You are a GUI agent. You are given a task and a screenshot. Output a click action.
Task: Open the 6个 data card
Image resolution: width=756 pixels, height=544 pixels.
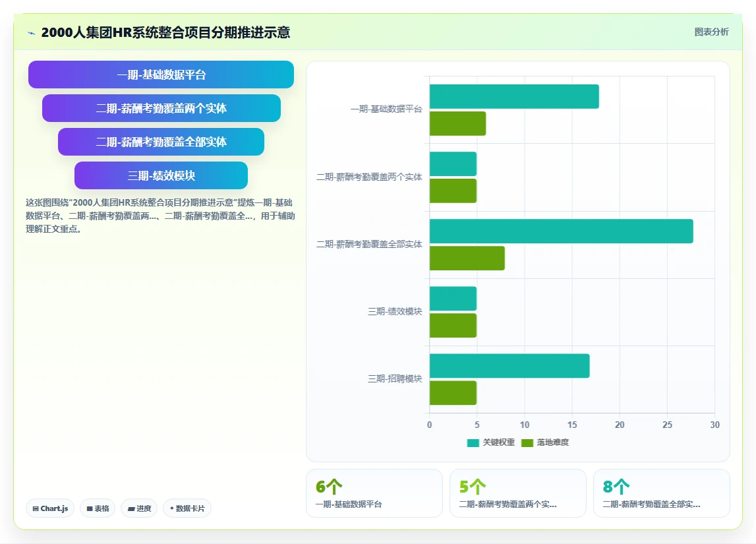tap(374, 493)
